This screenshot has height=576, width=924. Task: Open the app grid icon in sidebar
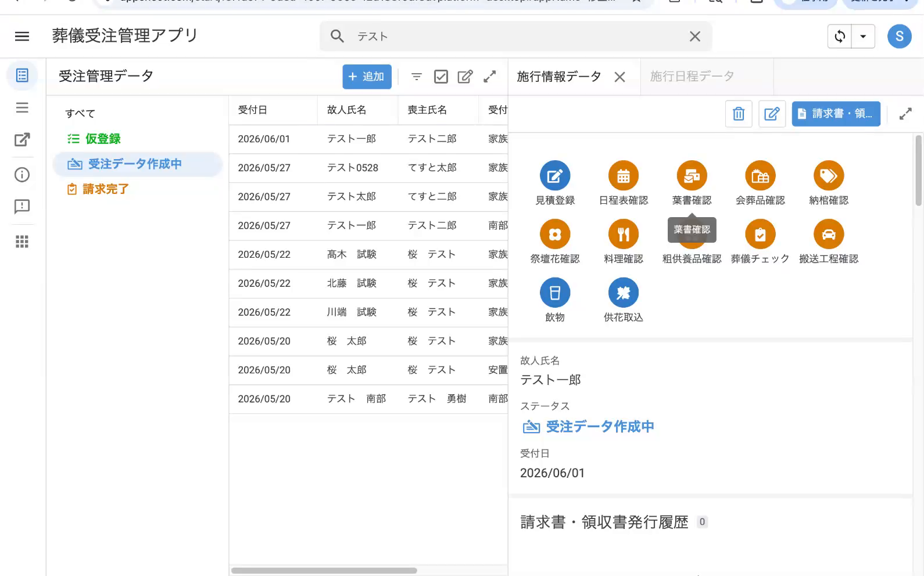22,242
